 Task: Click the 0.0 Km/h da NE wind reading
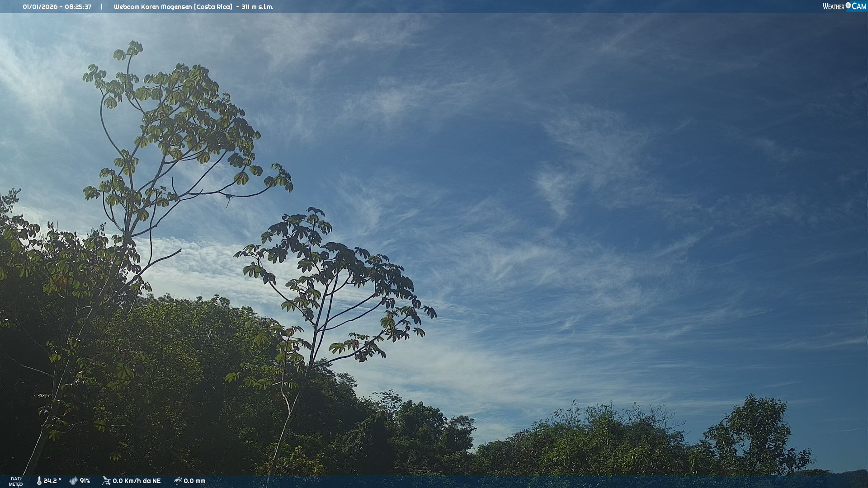137,481
